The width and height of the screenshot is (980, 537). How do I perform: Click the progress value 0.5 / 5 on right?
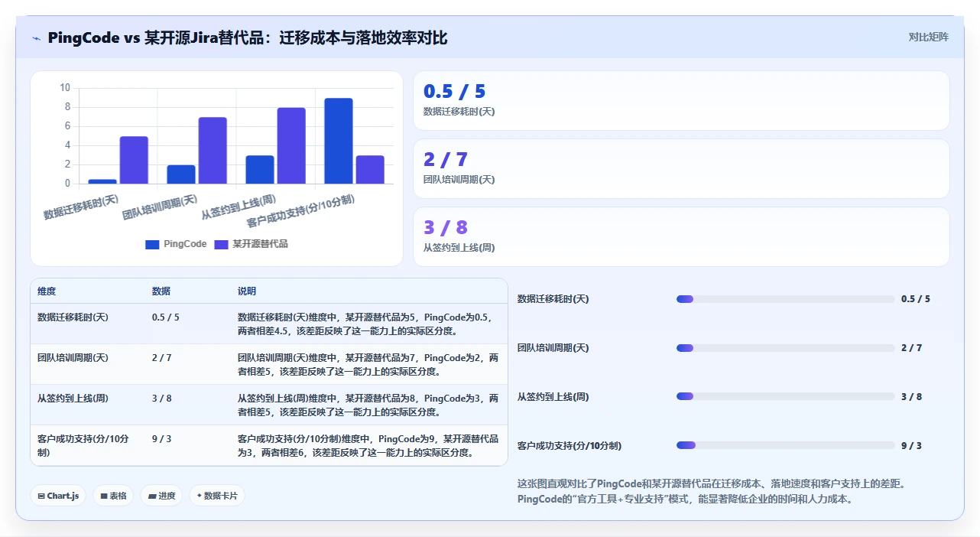coord(916,299)
